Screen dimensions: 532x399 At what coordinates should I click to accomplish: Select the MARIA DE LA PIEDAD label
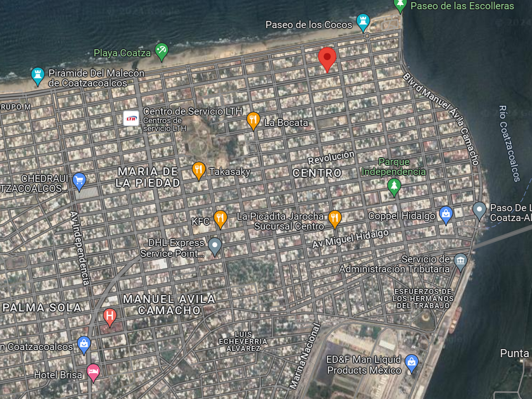[x=148, y=177]
